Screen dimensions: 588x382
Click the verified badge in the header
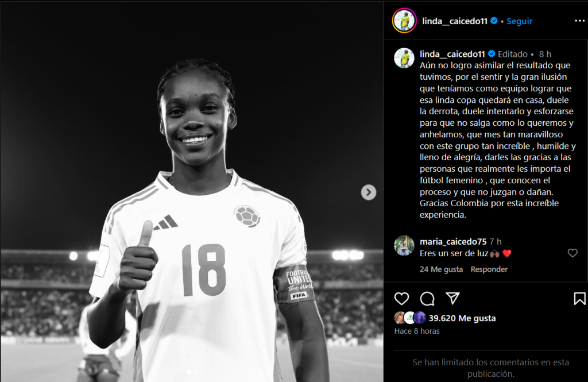(x=494, y=21)
